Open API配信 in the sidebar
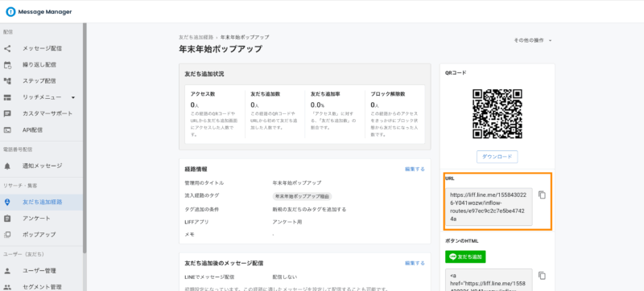 [x=32, y=130]
